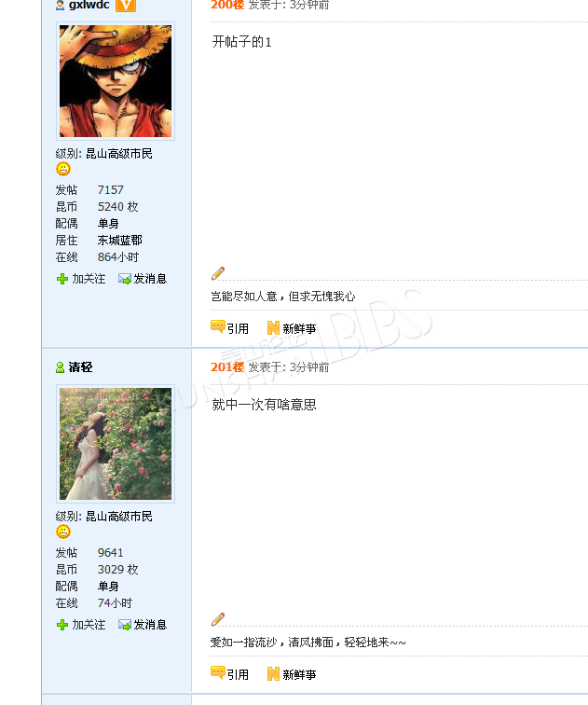Click the 新鲜事 N icon in post 201
Image resolution: width=588 pixels, height=705 pixels.
273,674
